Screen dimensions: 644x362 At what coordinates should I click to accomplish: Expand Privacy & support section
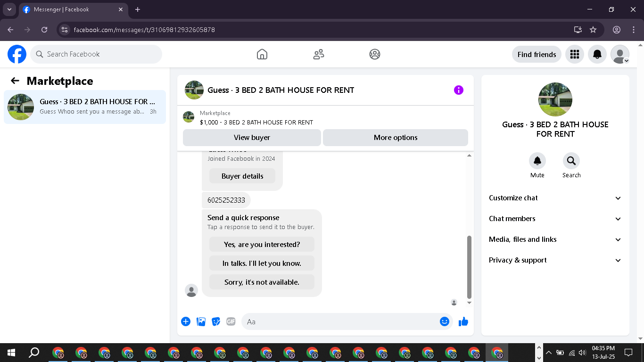coord(555,260)
